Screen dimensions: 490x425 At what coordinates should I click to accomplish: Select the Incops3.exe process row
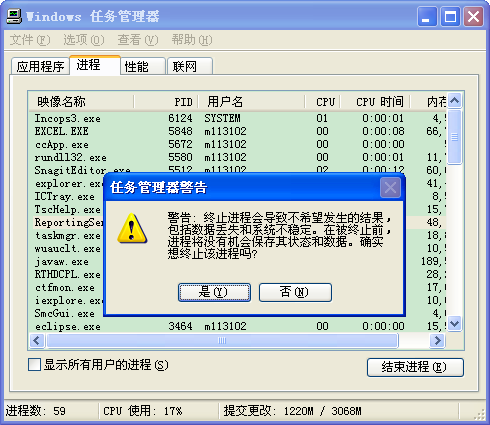[237, 118]
